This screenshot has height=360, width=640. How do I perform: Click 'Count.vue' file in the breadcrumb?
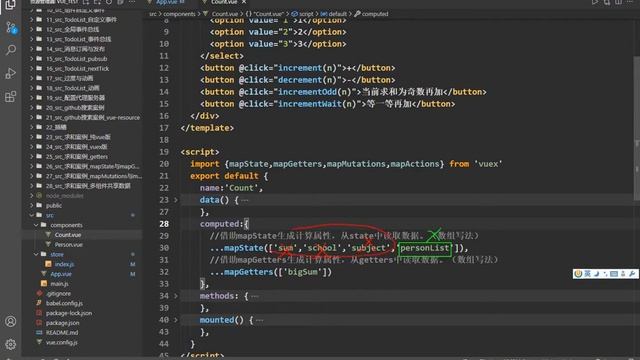[224, 14]
